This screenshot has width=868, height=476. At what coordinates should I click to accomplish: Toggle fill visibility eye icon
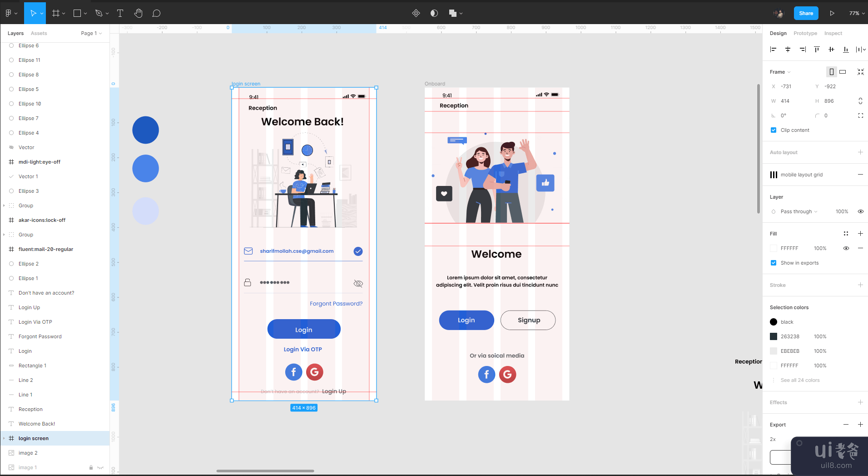tap(846, 248)
